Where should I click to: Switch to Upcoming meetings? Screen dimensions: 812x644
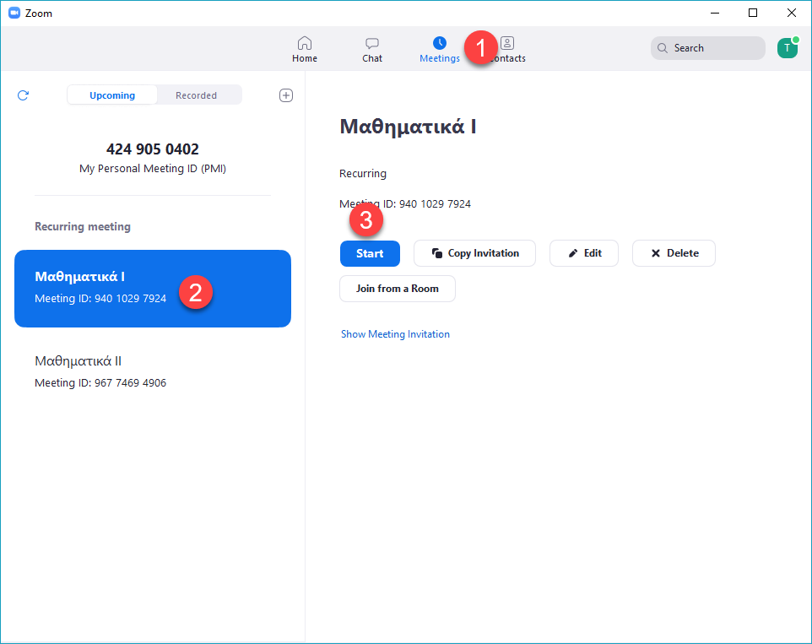[112, 95]
